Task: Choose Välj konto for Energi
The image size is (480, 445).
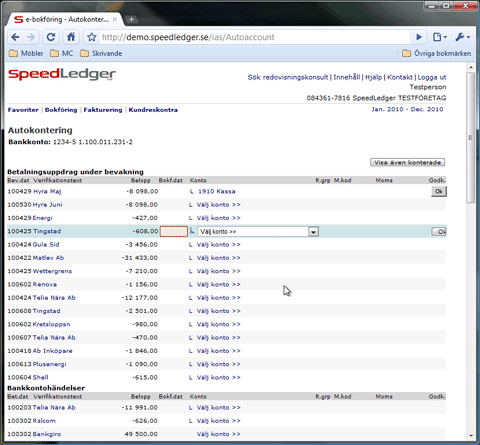Action: [x=218, y=218]
